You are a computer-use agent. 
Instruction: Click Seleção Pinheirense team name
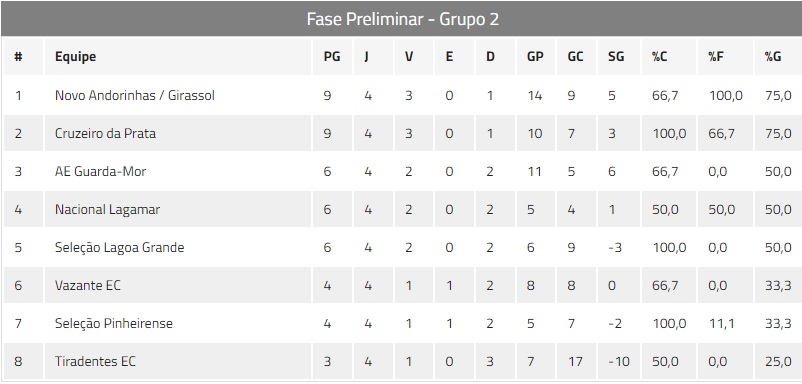114,323
